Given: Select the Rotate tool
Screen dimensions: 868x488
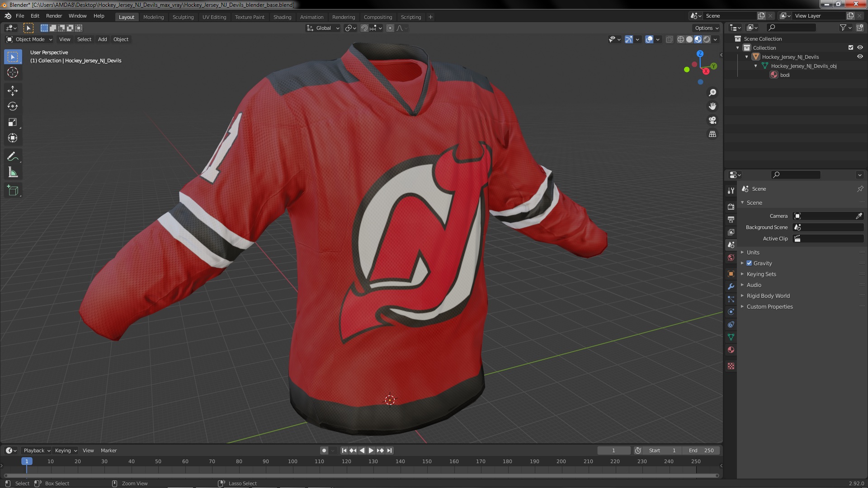Looking at the screenshot, I should (13, 107).
